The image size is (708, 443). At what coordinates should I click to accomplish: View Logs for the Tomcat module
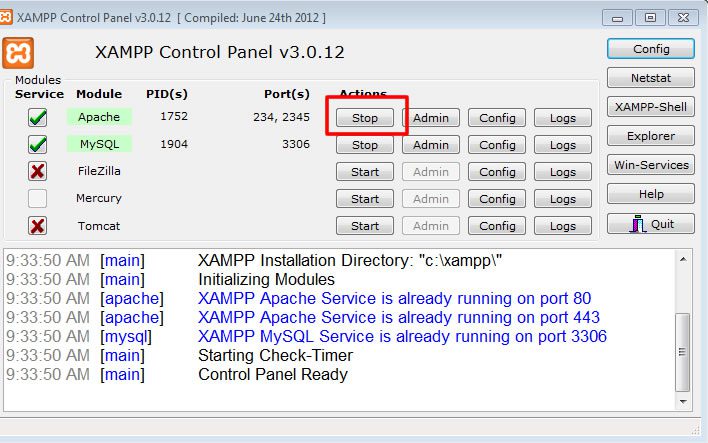(x=563, y=226)
